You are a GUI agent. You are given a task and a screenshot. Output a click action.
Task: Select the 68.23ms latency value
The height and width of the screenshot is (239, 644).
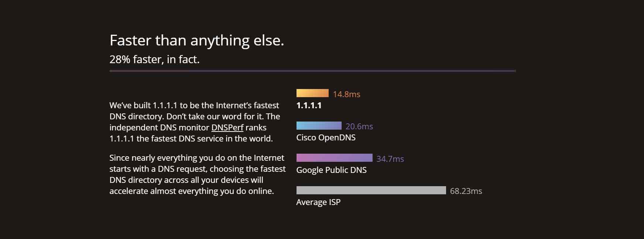point(466,191)
